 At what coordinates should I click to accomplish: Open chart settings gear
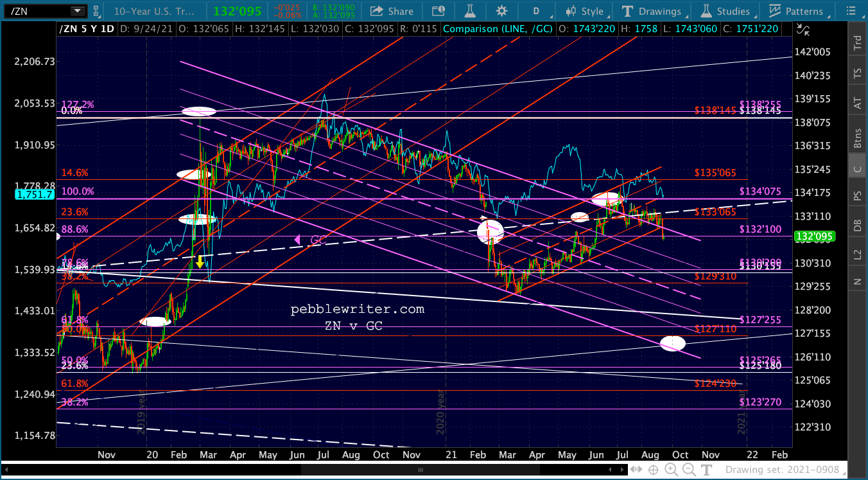coord(501,11)
